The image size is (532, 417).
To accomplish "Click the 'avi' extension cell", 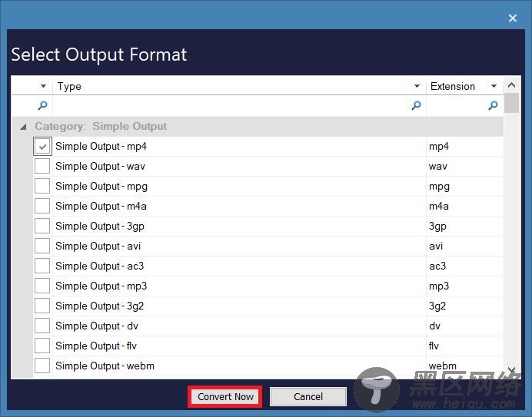I will (x=464, y=247).
